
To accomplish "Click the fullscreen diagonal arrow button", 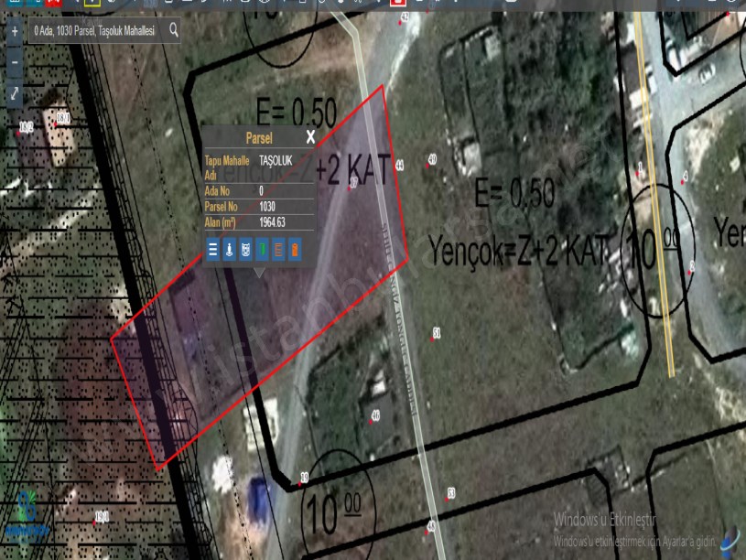I will pos(15,93).
